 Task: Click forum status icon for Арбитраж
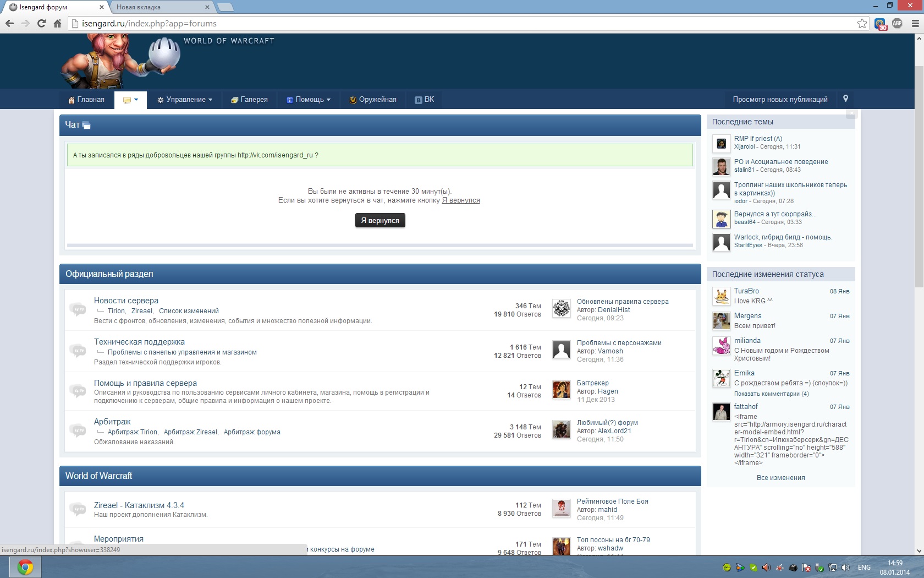pos(78,430)
